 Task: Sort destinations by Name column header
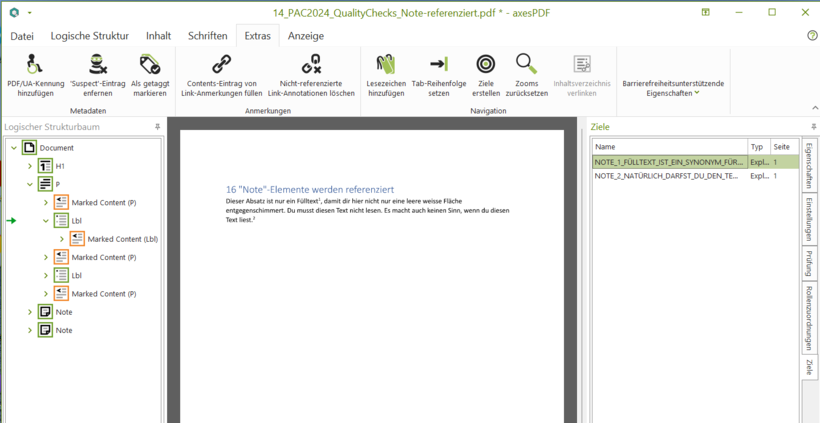(x=668, y=147)
